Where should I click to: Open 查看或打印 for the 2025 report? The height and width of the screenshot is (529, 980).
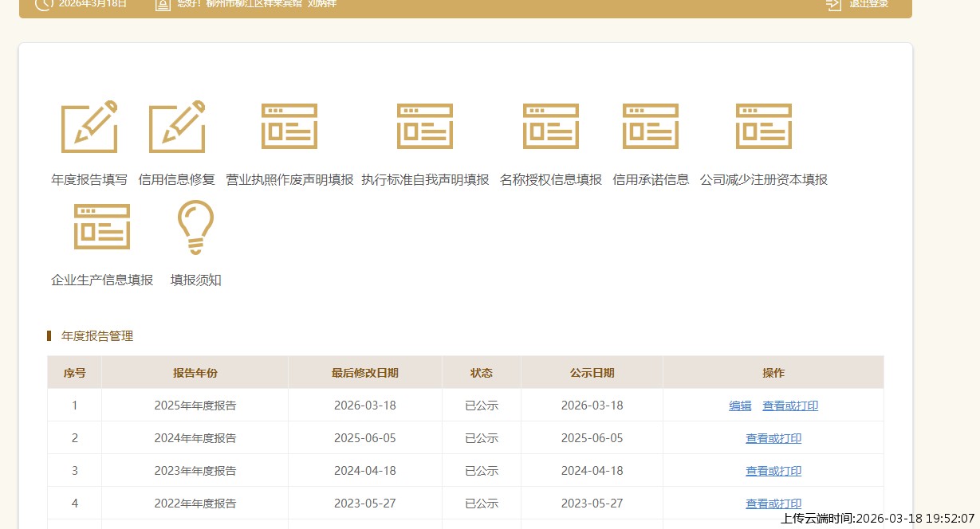790,406
